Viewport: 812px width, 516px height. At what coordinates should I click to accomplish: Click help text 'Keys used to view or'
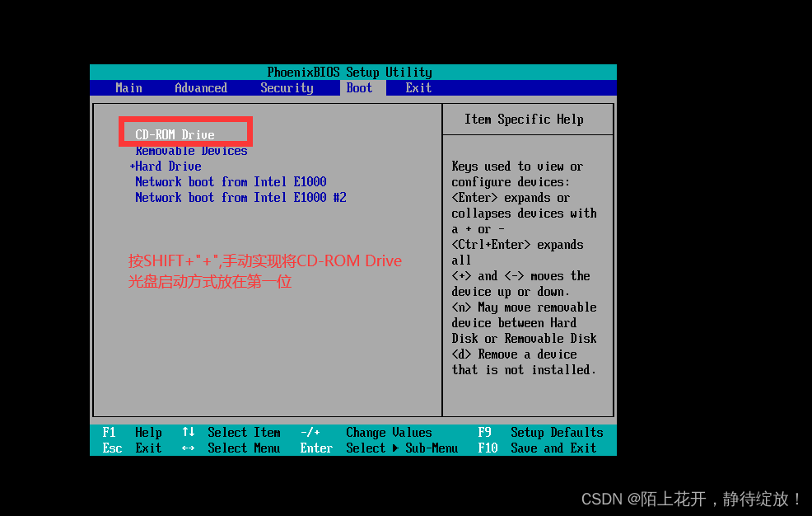(517, 167)
